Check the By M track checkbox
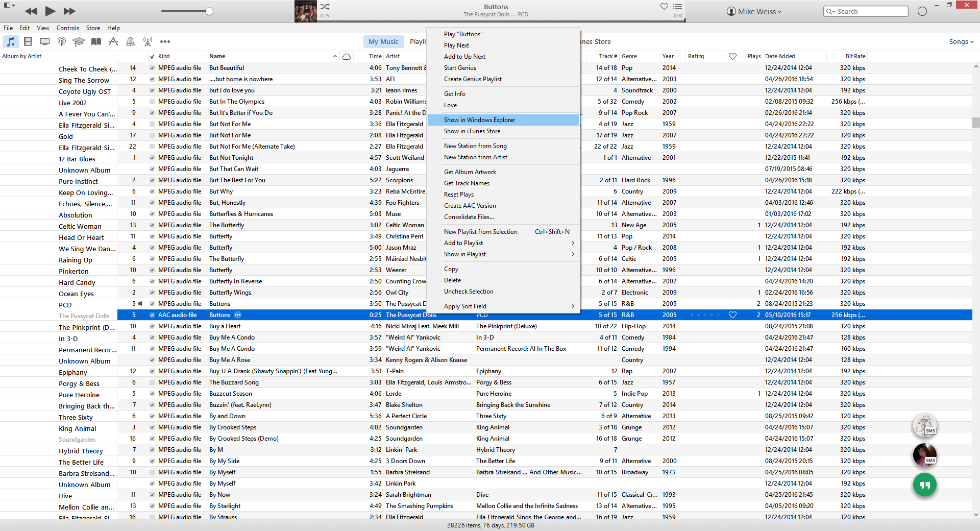Image resolution: width=980 pixels, height=531 pixels. coord(152,450)
